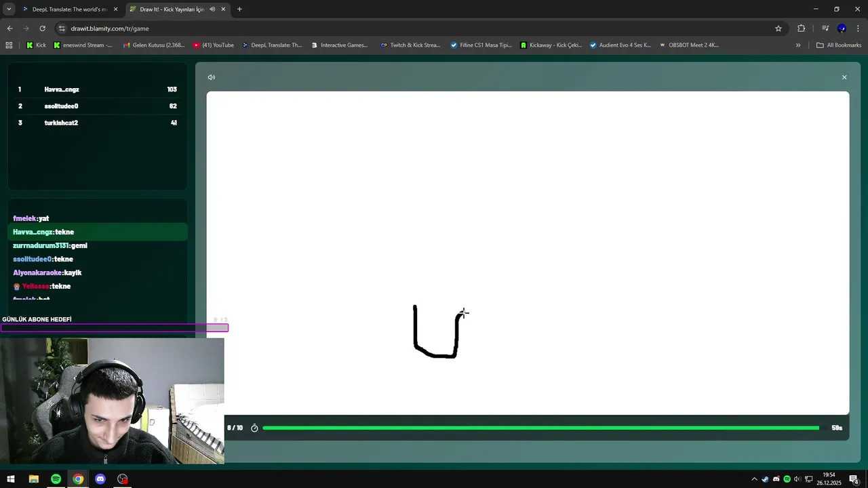
Task: Open the eneswind Stream bookmark
Action: point(83,45)
